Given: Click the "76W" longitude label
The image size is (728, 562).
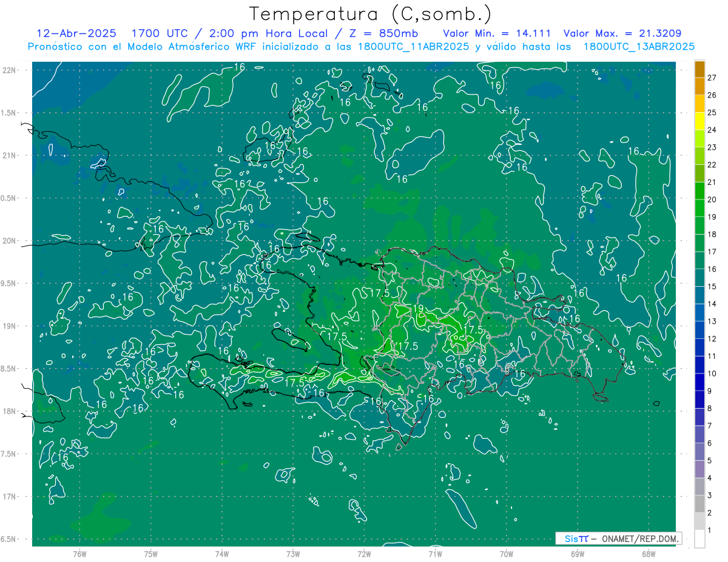Looking at the screenshot, I should (79, 554).
